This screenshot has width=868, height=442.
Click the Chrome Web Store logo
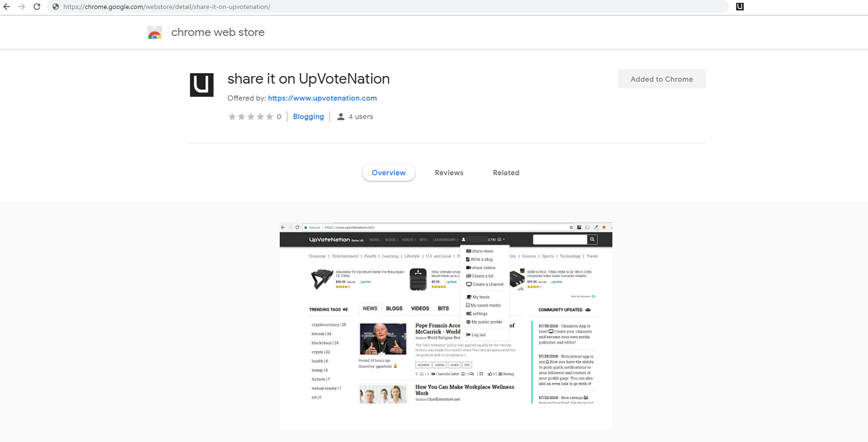154,32
